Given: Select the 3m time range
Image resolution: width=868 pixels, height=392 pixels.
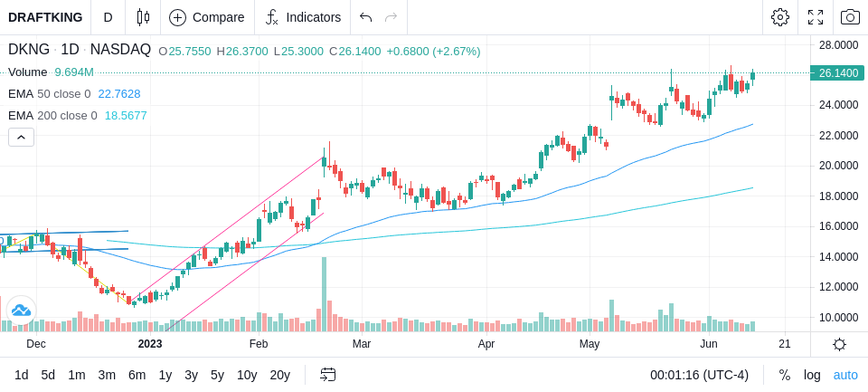Looking at the screenshot, I should point(107,375).
